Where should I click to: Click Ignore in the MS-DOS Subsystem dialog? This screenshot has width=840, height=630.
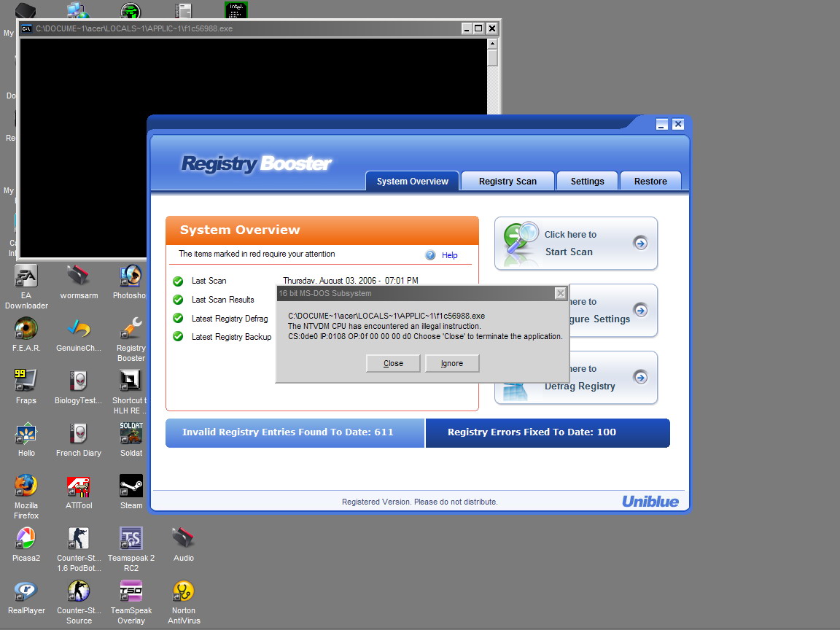(451, 363)
